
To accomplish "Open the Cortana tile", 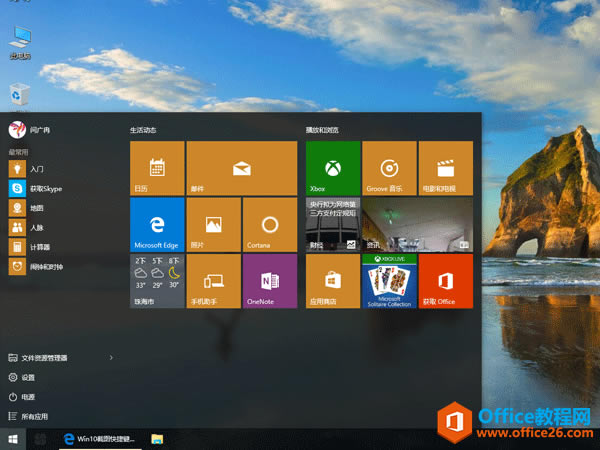I will (270, 225).
